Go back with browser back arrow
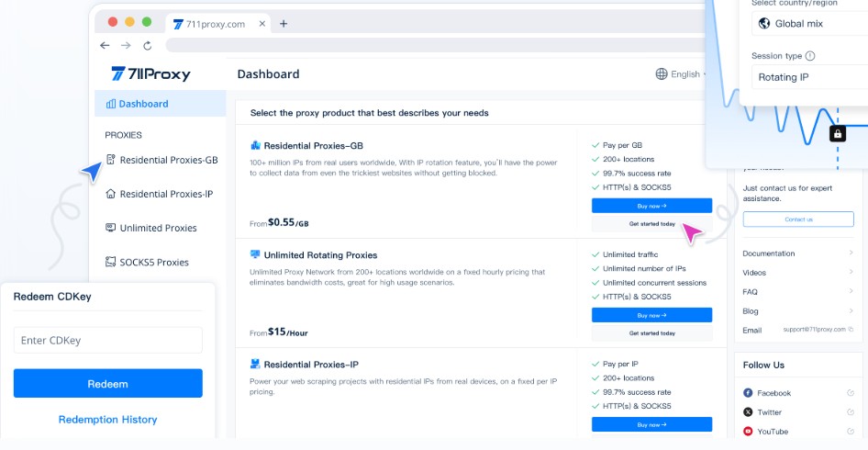Screen dimensions: 868x450 click(105, 45)
